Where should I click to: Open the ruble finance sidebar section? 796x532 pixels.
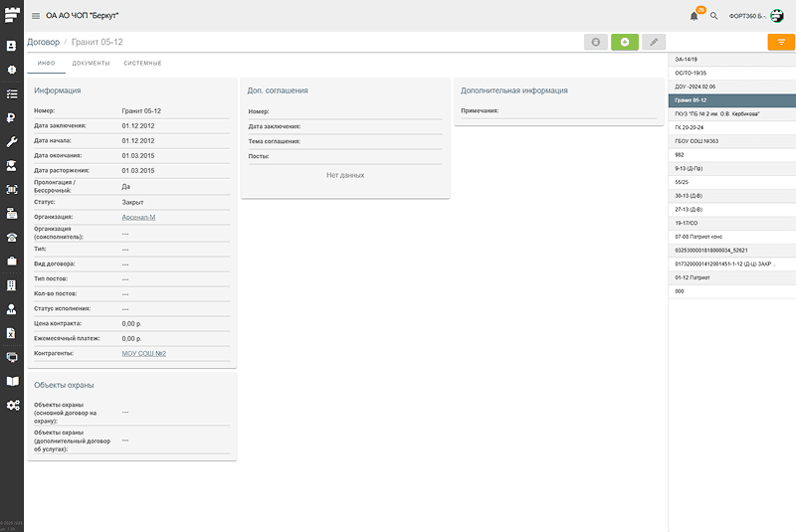coord(12,117)
